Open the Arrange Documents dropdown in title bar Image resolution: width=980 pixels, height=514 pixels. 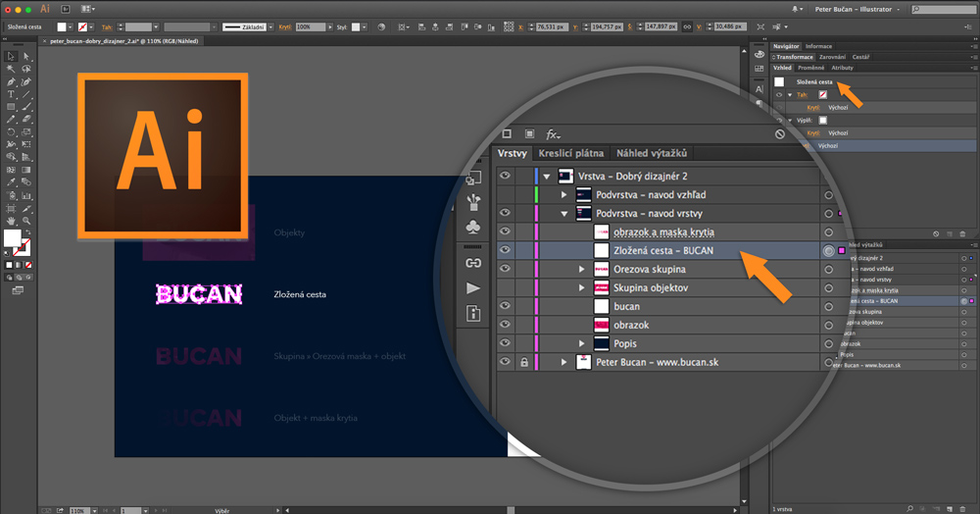click(x=87, y=10)
